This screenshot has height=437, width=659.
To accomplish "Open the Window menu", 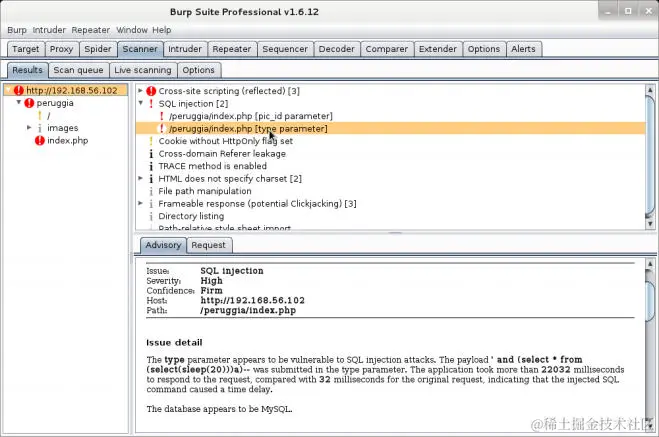I will pyautogui.click(x=132, y=30).
